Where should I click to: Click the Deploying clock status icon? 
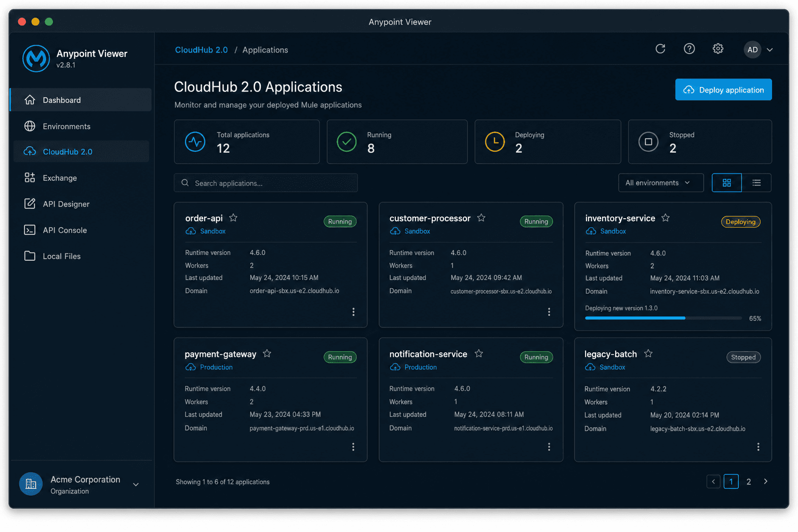pos(495,142)
